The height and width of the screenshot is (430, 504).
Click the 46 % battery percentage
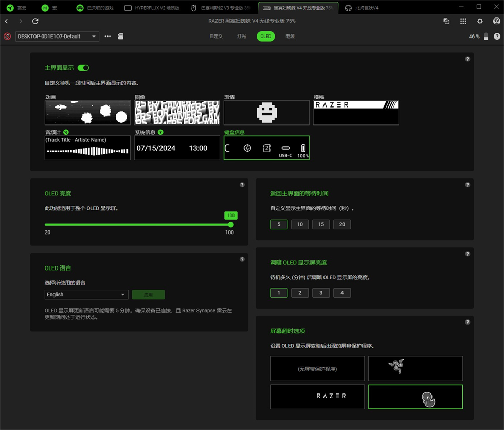point(474,37)
